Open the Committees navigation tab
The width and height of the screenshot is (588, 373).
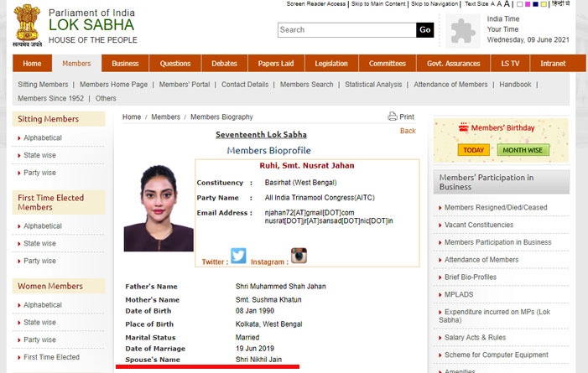(x=388, y=64)
